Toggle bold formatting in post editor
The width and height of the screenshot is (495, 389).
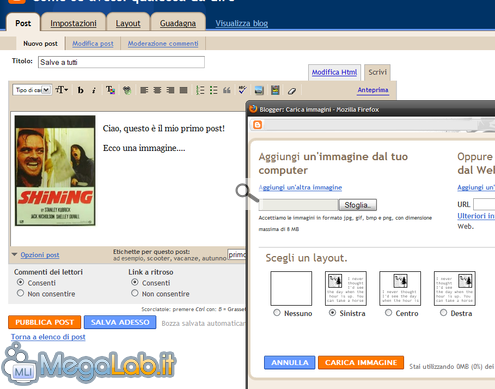[80, 90]
